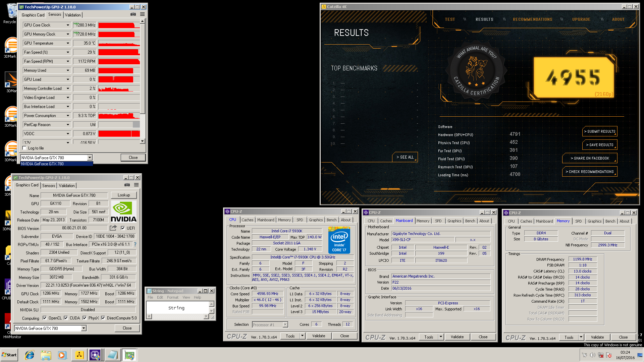Click the GPU-Z taskbar icon
Image resolution: width=644 pixels, height=362 pixels.
(x=129, y=355)
